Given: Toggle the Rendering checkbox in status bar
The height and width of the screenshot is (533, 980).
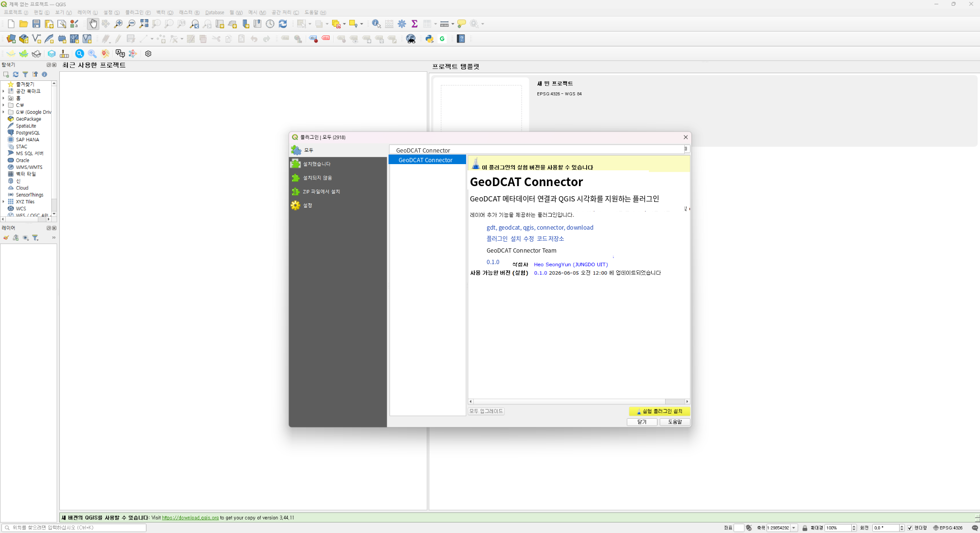Looking at the screenshot, I should click(910, 528).
